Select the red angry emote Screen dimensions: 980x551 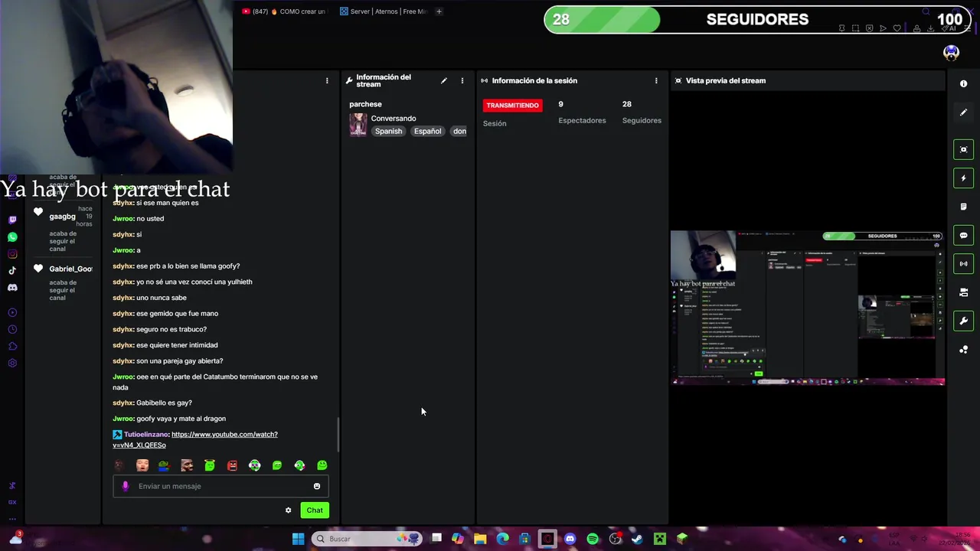232,465
